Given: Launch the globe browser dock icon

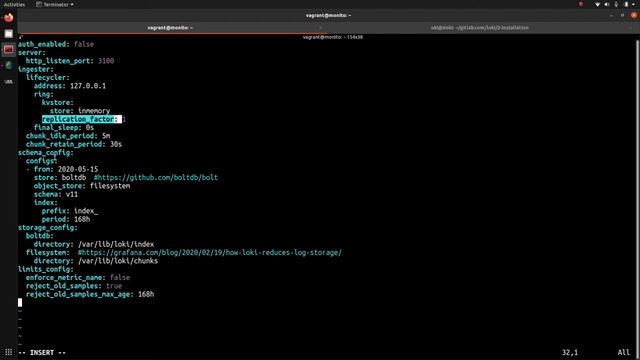Looking at the screenshot, I should coord(9,65).
